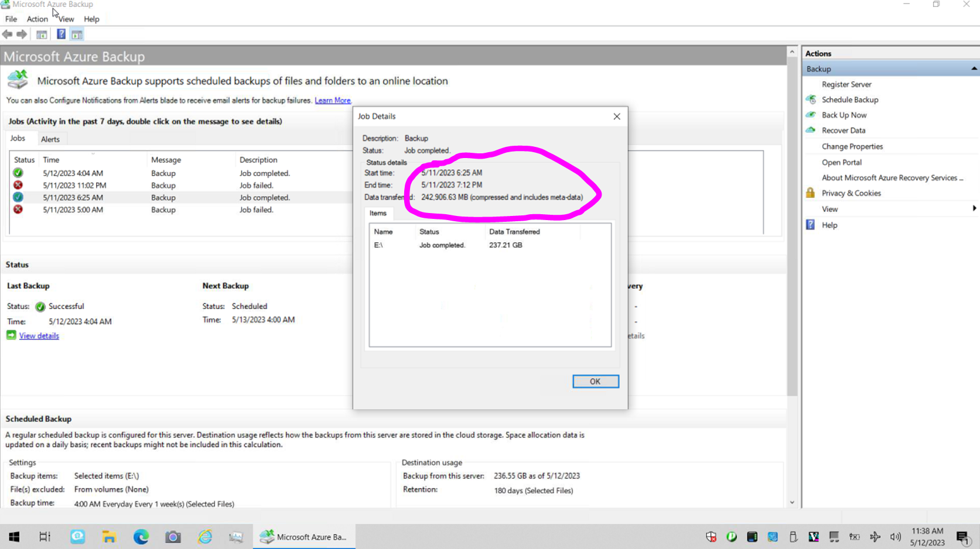Launch Microsoft Edge from the taskbar
Viewport: 980px width, 549px height.
click(x=141, y=537)
